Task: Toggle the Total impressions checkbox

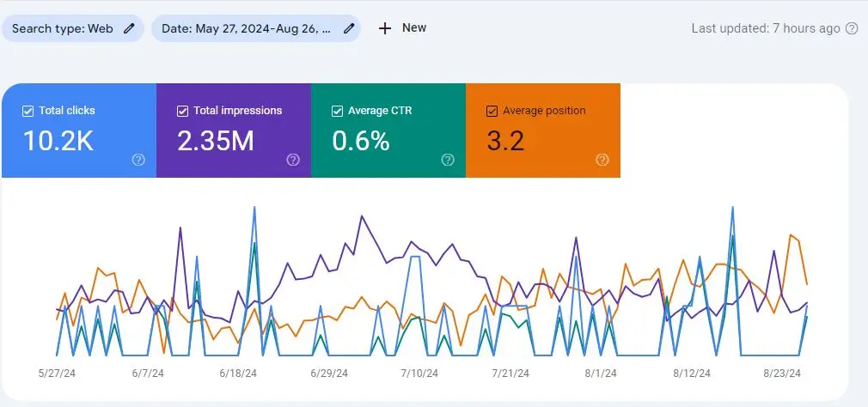Action: [x=182, y=111]
